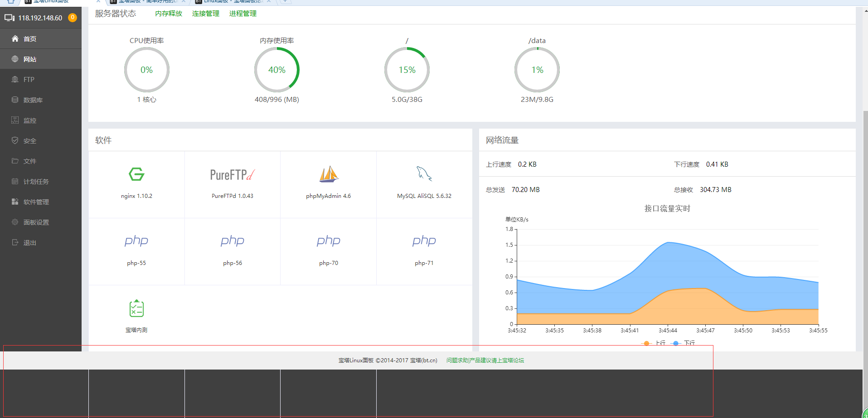Click the database icon beside 数据库
This screenshot has width=868, height=418.
[x=15, y=100]
